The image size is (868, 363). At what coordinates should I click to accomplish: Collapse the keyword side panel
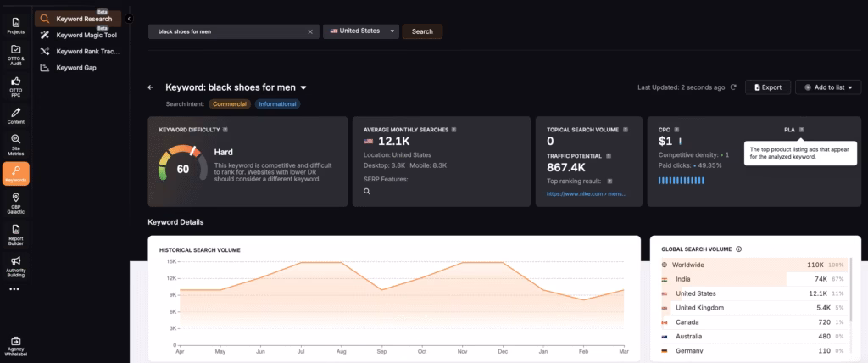[x=128, y=18]
